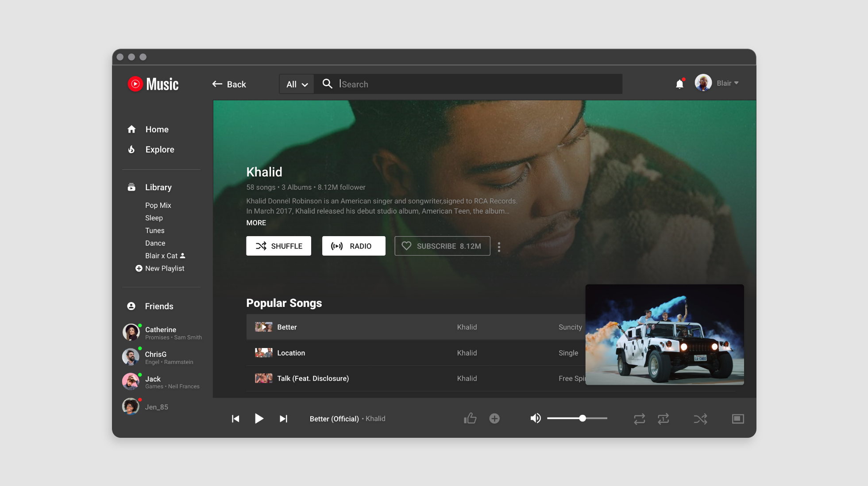Click the thumbs up like icon
868x486 pixels.
[470, 418]
